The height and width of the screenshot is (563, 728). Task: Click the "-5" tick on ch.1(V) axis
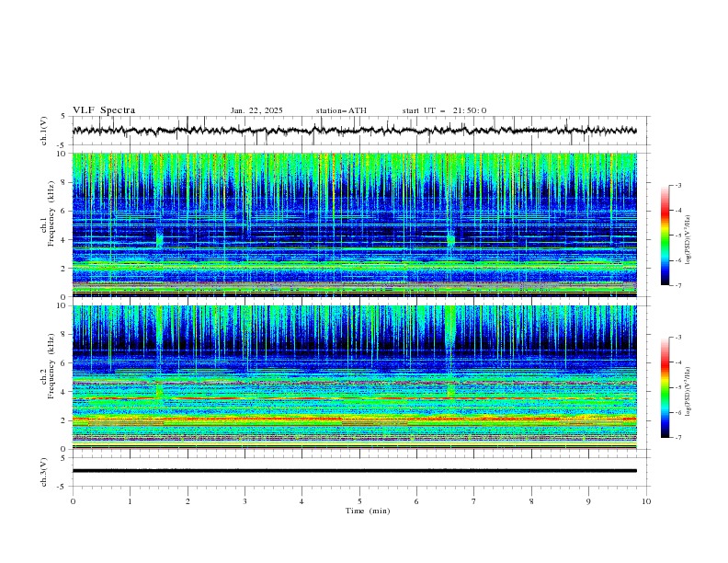(x=63, y=145)
